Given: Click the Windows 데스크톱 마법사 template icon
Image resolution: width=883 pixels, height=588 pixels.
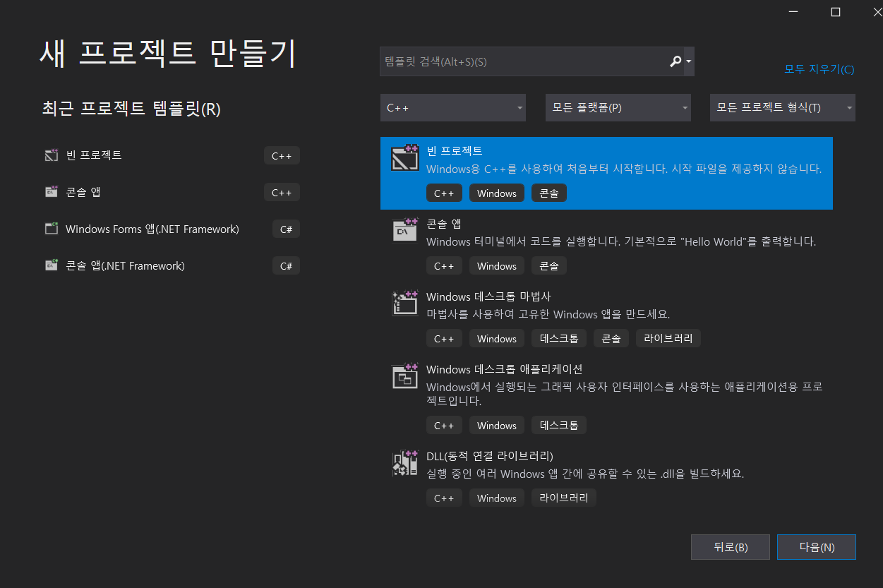Looking at the screenshot, I should [x=405, y=303].
